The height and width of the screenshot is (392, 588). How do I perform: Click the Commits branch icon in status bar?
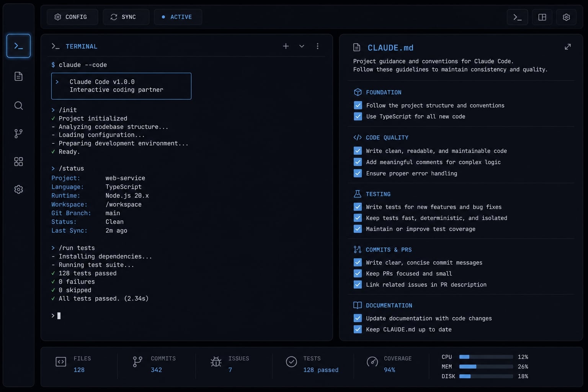point(137,362)
